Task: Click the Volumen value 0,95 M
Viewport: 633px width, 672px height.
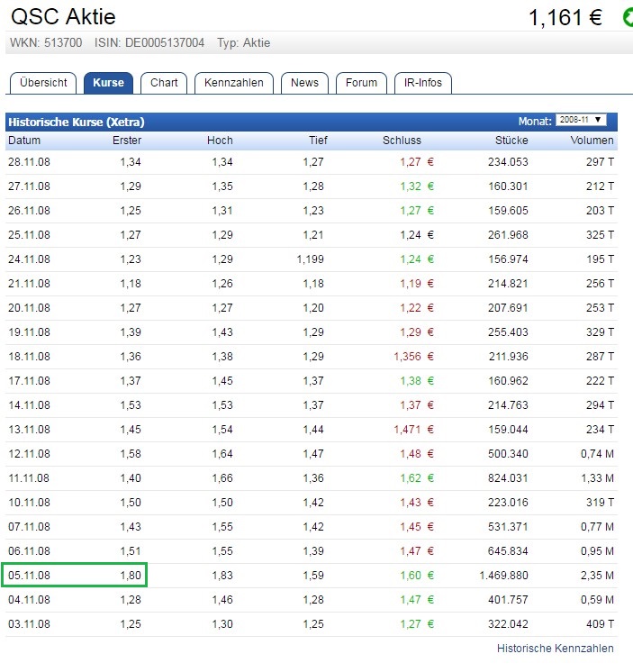Action: coord(597,551)
